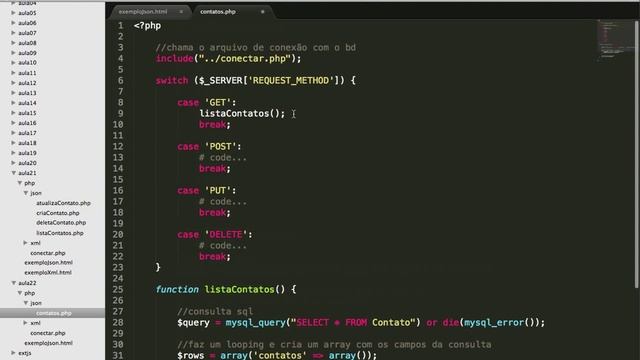The height and width of the screenshot is (360, 640).
Task: Click the case 'GET' line
Action: [x=207, y=102]
